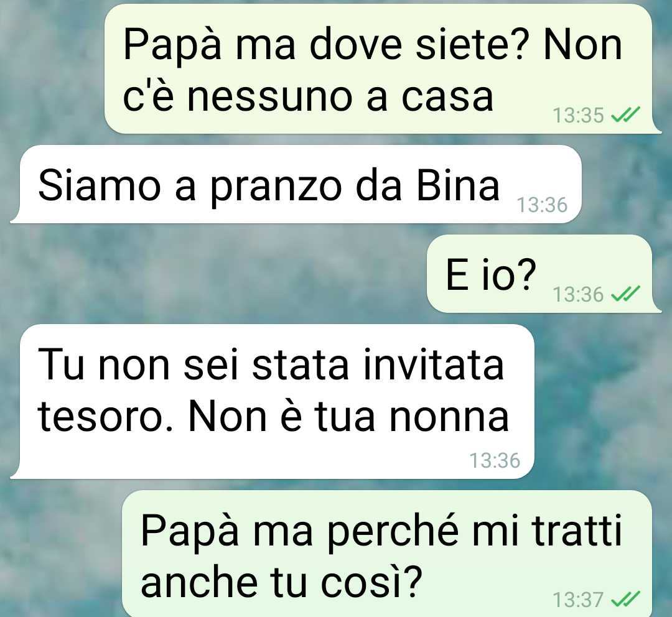Tap the text "Non è tua nonna" line
This screenshot has width=672, height=617.
pos(348,417)
